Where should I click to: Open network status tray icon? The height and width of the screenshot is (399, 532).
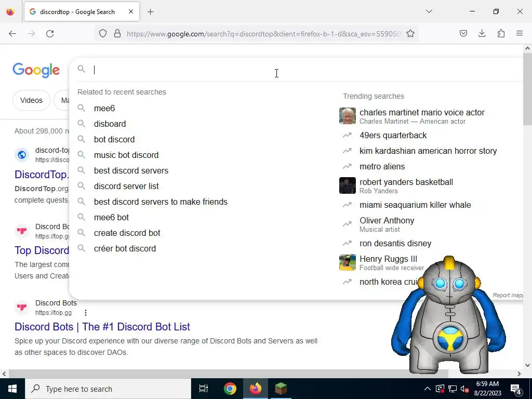(453, 389)
